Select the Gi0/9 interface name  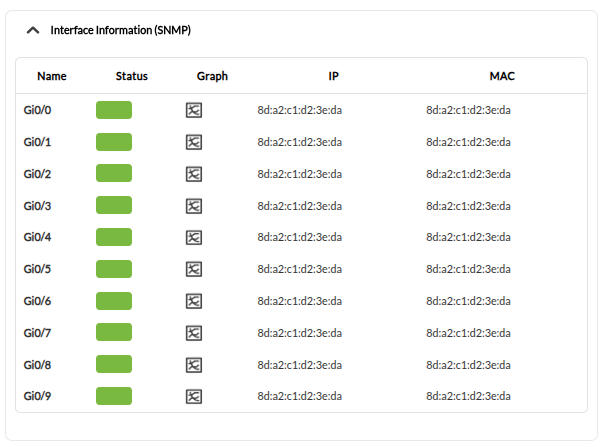click(37, 396)
